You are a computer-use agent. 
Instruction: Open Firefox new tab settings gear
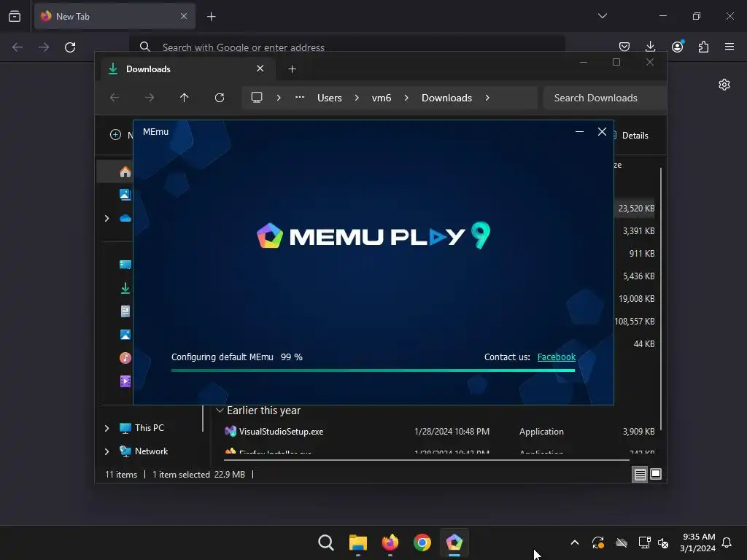pos(724,85)
